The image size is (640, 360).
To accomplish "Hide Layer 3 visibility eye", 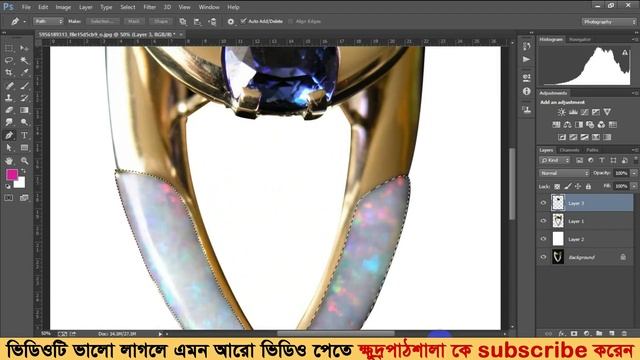I will click(543, 203).
